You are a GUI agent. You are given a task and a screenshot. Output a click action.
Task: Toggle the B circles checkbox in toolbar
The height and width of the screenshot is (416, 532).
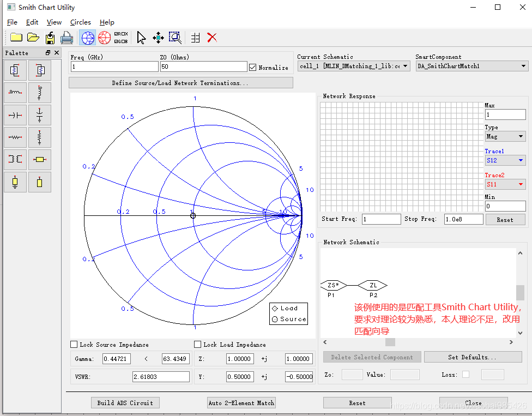(x=124, y=41)
